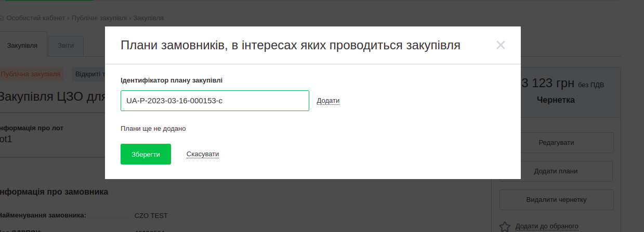Open the Публічні закупівлі breadcrumb
This screenshot has width=644, height=232.
click(99, 18)
